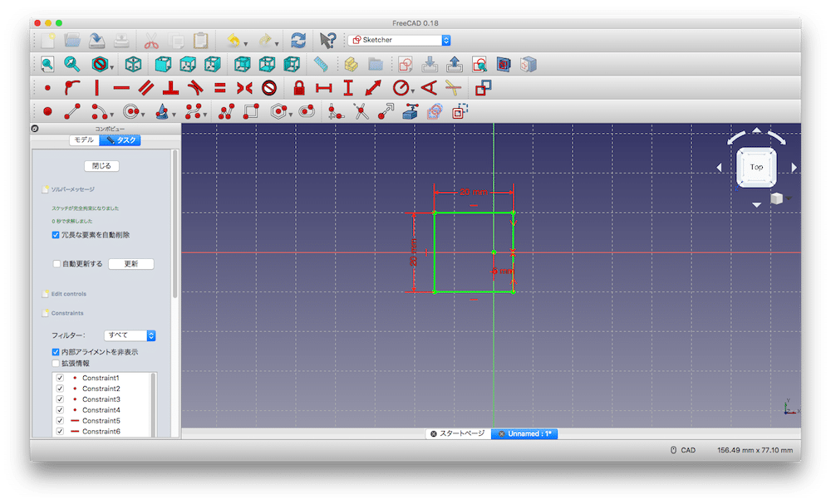
Task: Toggle the 拡張情報 checkbox
Action: tap(56, 363)
